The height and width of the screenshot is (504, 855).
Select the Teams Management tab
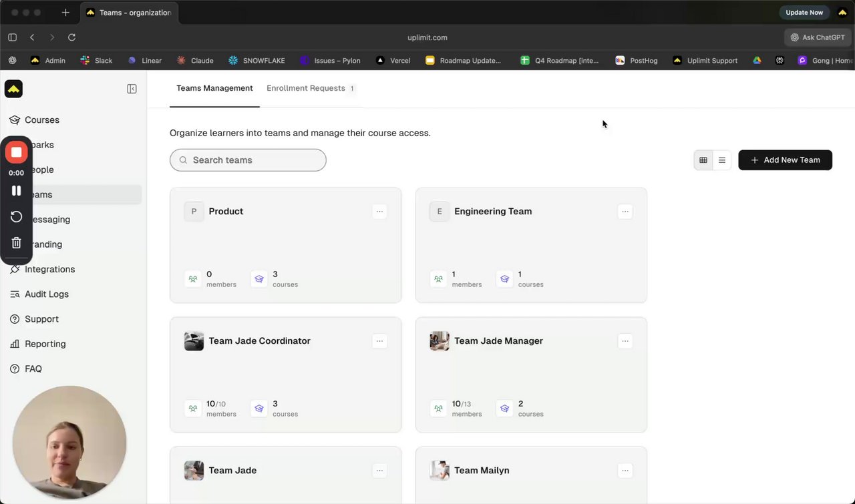(214, 88)
